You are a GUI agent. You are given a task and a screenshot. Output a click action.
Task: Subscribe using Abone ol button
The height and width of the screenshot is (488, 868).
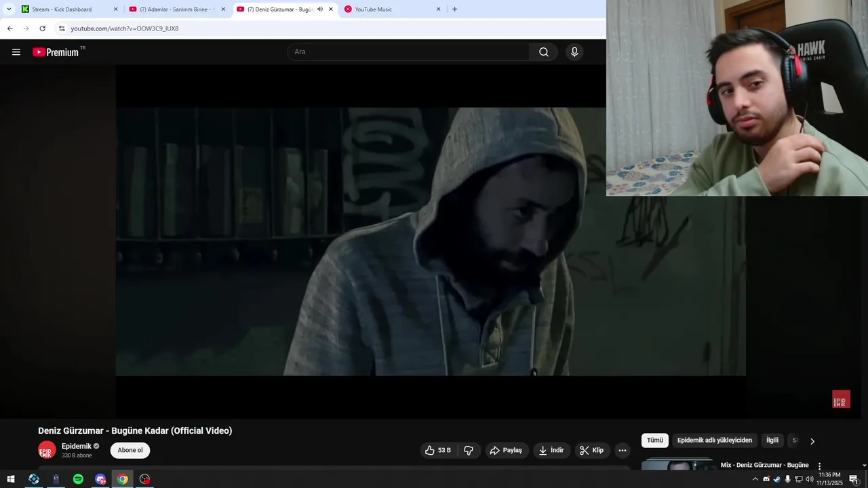(130, 450)
